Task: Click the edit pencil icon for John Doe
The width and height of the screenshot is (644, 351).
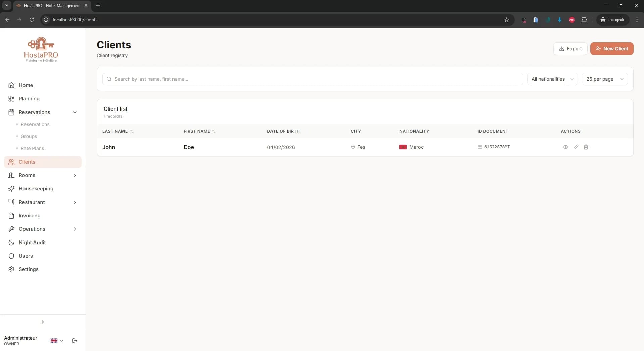Action: [576, 147]
